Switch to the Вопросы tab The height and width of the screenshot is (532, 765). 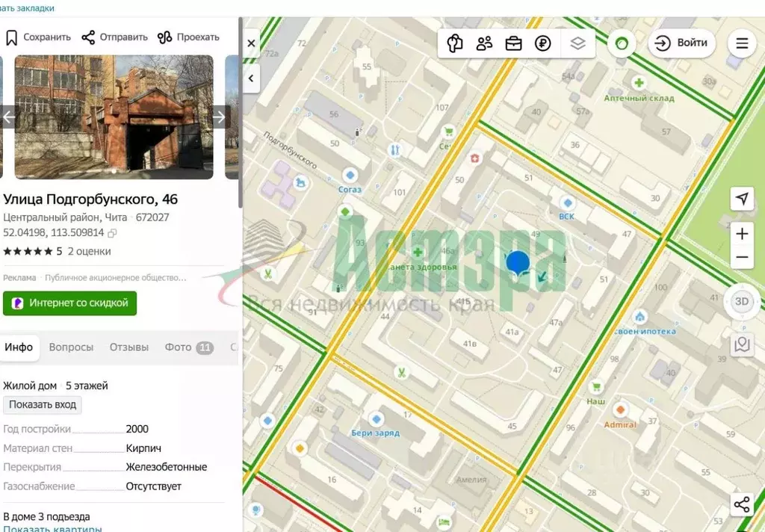71,347
